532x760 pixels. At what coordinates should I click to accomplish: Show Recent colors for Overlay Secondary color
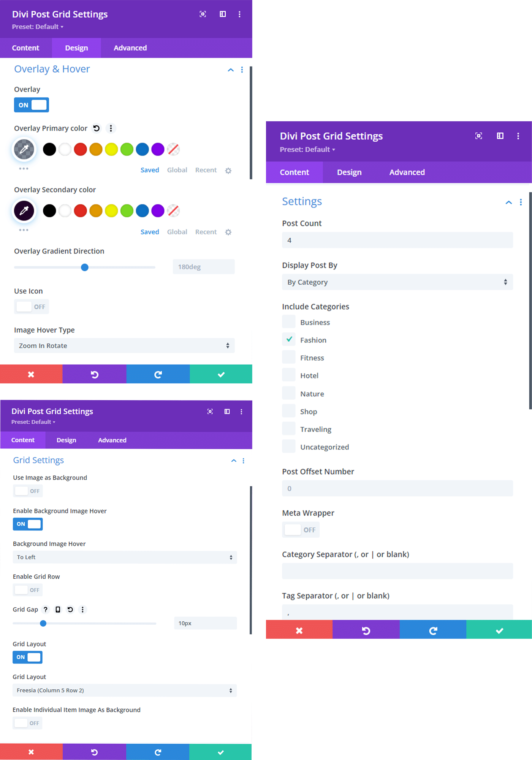point(206,232)
